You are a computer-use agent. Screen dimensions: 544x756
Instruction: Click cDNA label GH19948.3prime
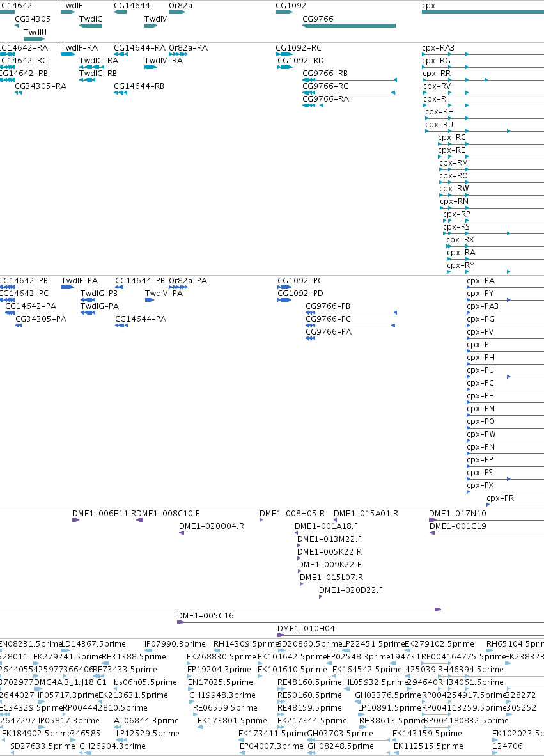pos(222,695)
